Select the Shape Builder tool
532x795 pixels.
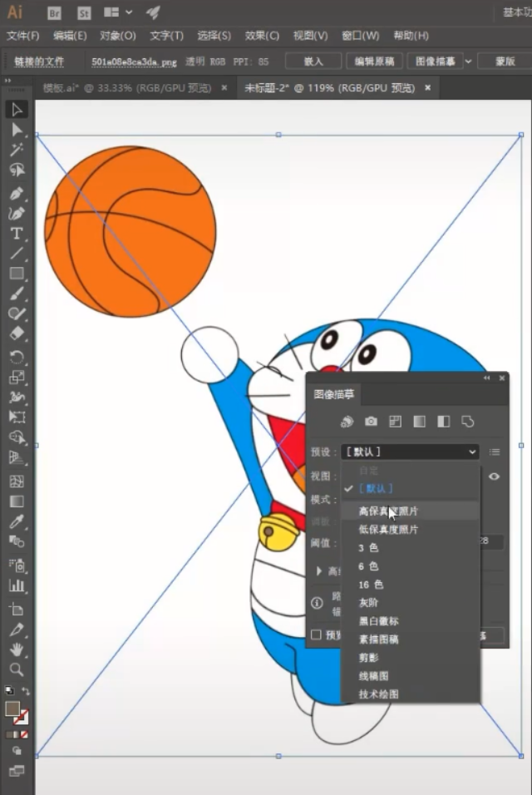17,437
